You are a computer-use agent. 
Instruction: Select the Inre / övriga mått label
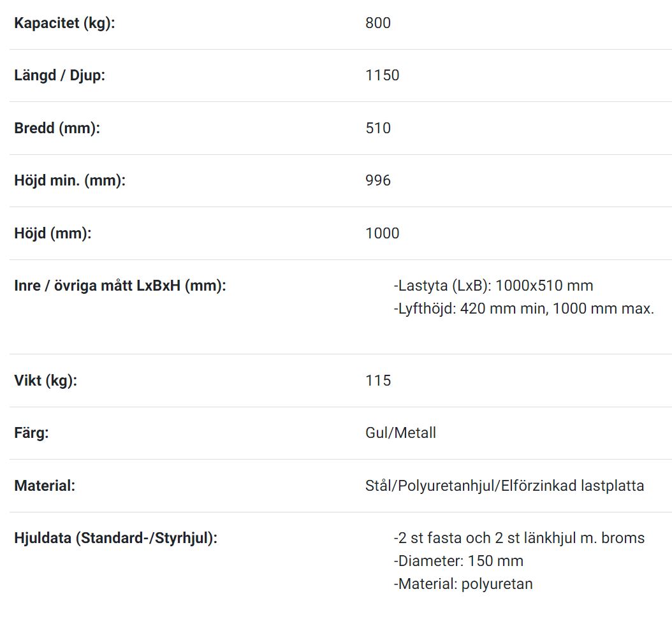pos(120,286)
